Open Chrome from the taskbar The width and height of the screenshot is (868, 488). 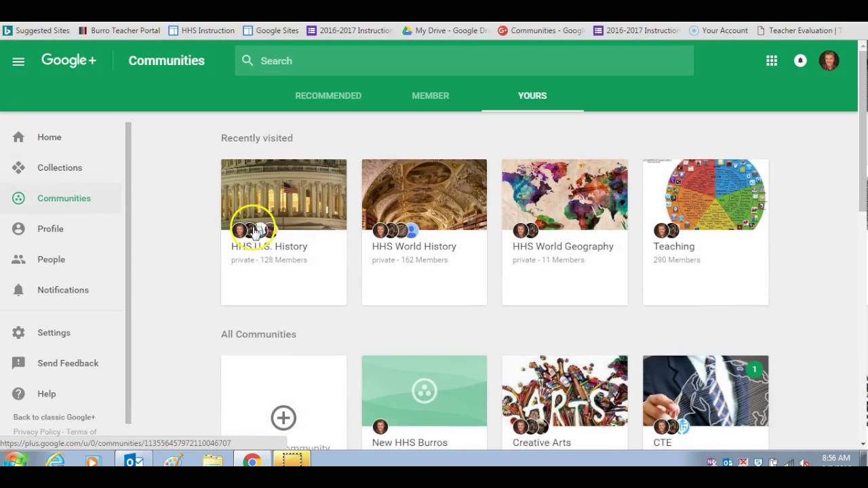point(252,462)
